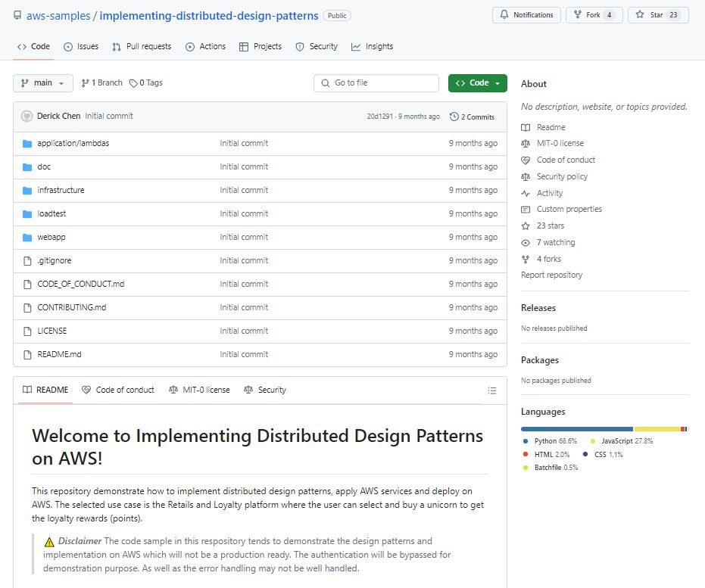This screenshot has height=588, width=705.
Task: Click the folder icon for application/lambdas
Action: (27, 143)
